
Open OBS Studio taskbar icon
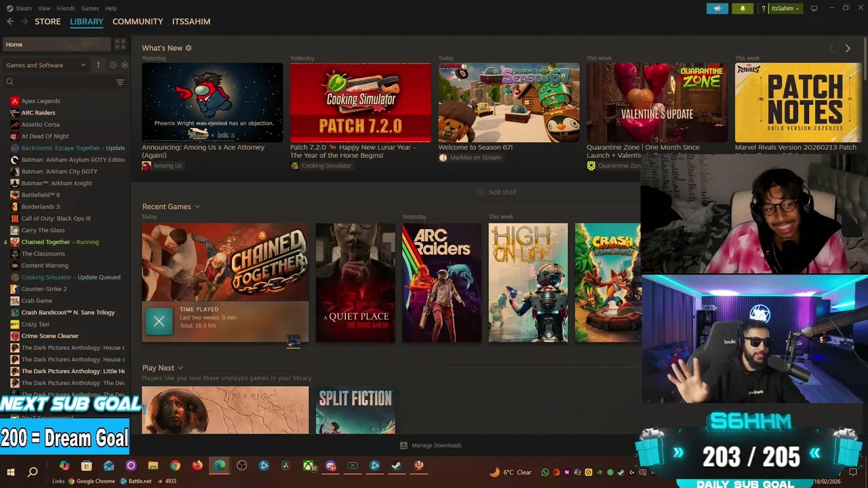click(x=241, y=466)
